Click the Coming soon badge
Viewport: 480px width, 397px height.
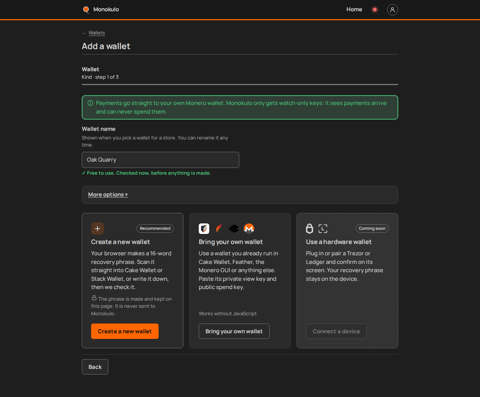coord(372,228)
